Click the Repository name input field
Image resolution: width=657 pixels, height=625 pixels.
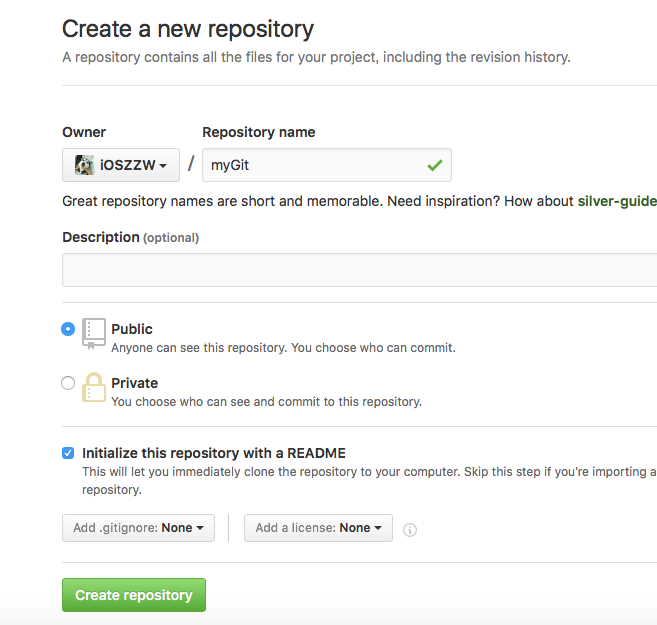point(310,165)
